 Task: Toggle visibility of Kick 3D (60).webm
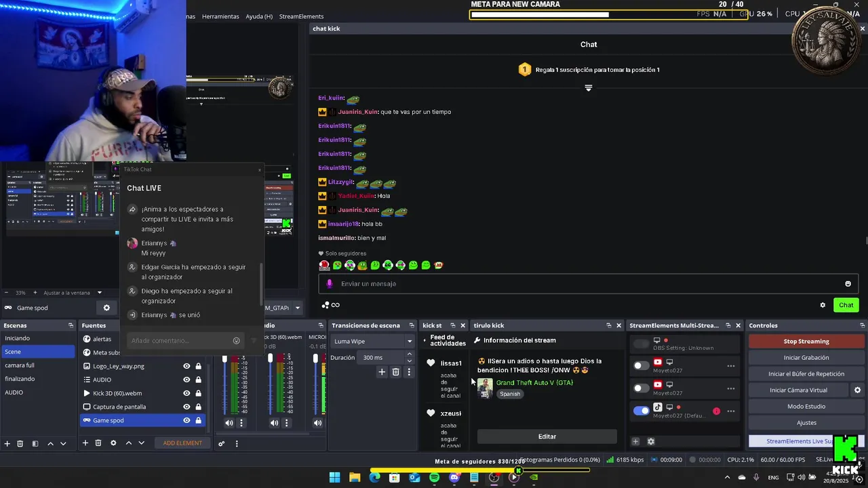186,393
